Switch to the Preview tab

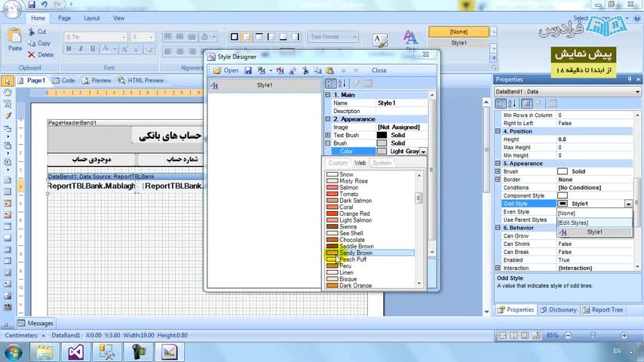(x=97, y=81)
